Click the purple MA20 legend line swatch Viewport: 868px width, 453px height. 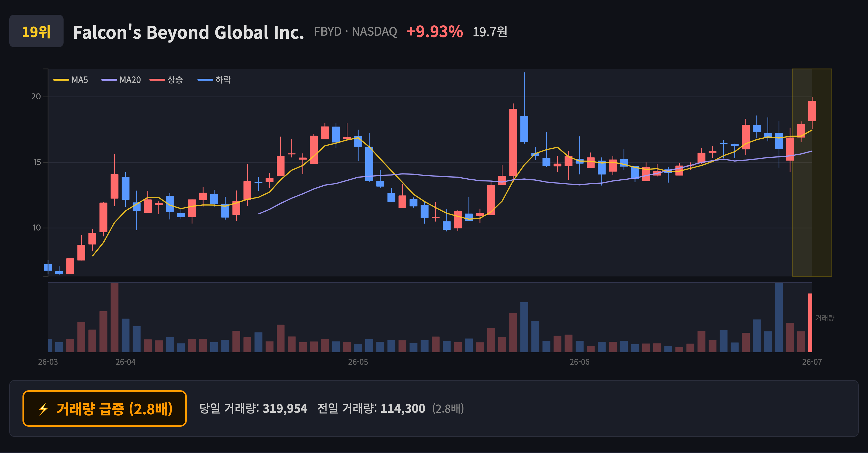(x=109, y=80)
